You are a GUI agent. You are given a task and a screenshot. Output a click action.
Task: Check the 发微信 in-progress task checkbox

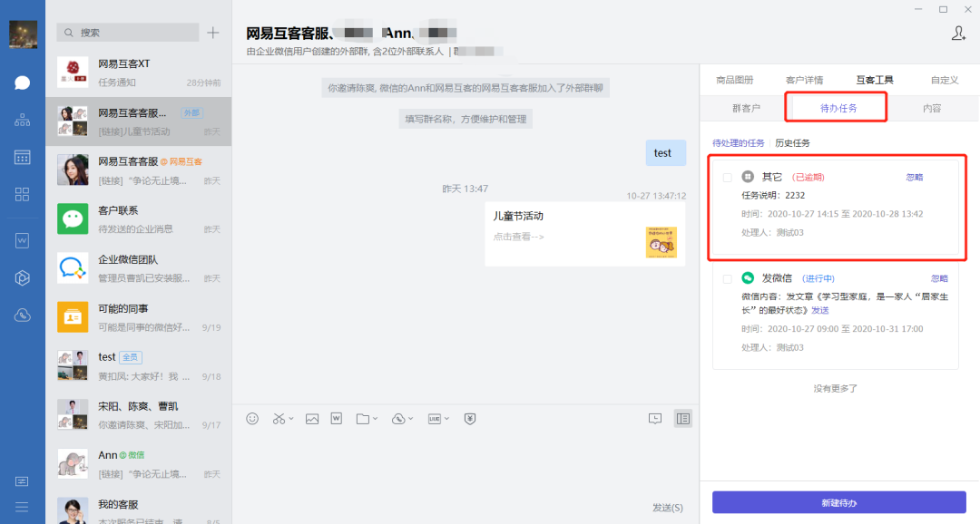pos(727,278)
